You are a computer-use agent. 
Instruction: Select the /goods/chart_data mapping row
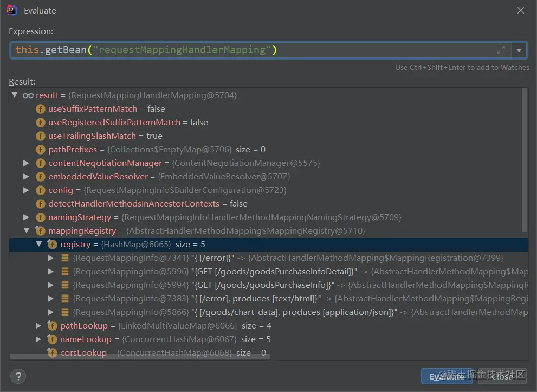269,312
